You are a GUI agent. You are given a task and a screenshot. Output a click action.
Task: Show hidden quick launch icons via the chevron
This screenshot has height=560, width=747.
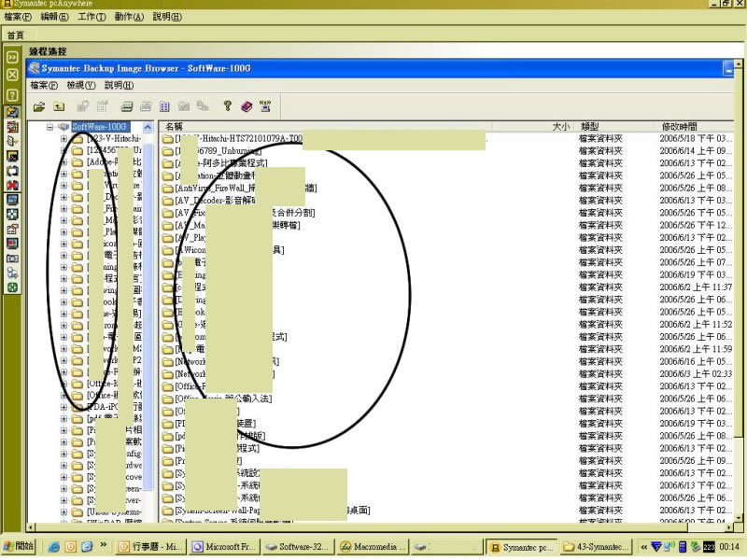pyautogui.click(x=103, y=545)
